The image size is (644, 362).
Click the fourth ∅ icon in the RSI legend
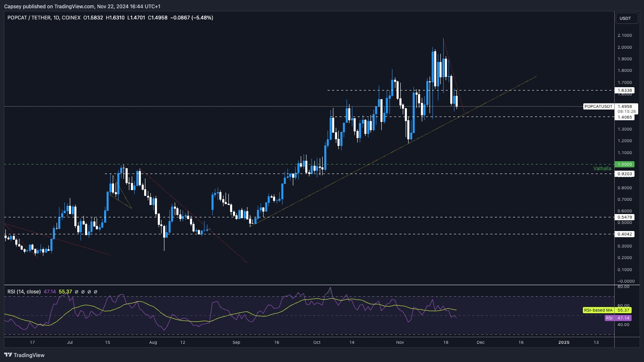coord(95,292)
